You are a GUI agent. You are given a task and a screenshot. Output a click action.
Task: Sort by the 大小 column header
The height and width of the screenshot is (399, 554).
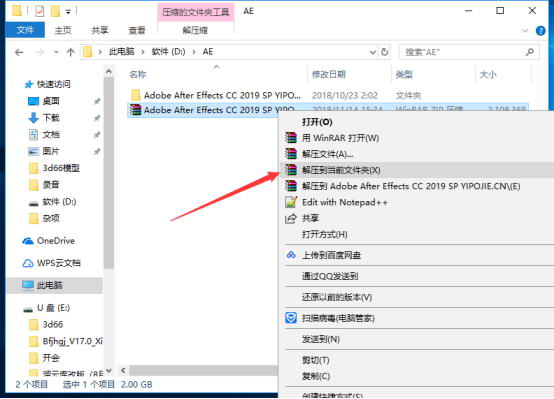coord(488,74)
